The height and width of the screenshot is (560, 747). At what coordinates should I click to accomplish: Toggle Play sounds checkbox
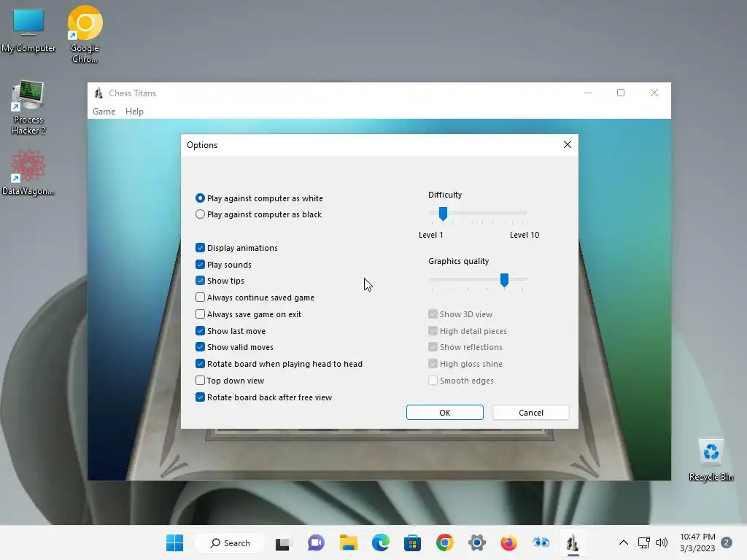pyautogui.click(x=200, y=264)
